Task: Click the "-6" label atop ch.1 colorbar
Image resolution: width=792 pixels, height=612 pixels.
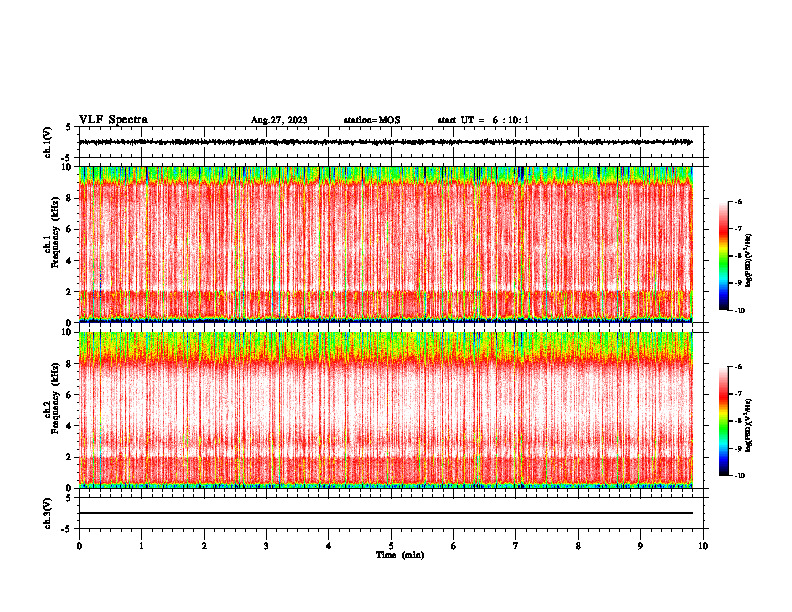Action: tap(738, 202)
